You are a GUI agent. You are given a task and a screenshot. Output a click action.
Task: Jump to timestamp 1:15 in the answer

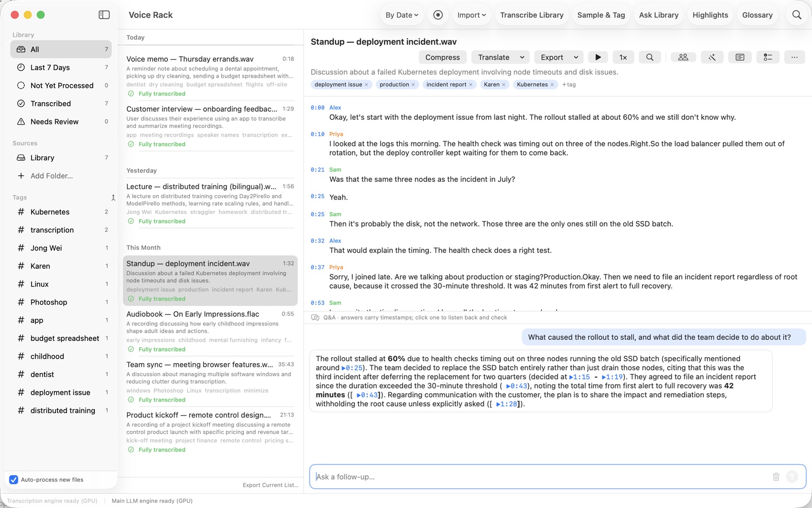point(580,377)
